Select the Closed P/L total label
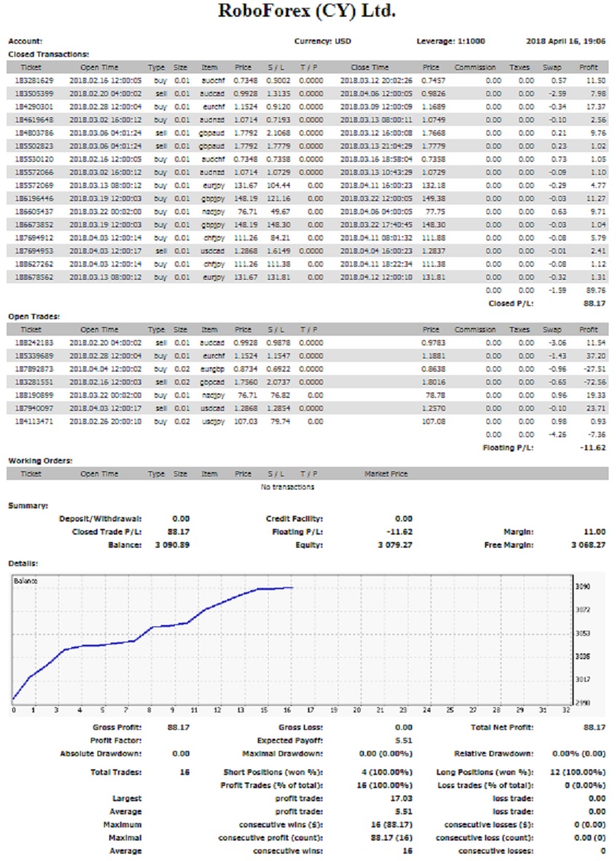This screenshot has width=616, height=861. tap(510, 303)
